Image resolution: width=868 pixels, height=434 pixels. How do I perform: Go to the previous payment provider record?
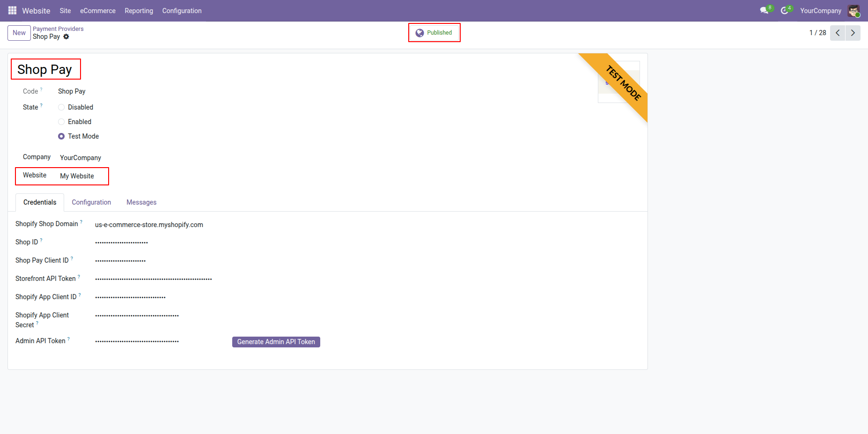(838, 33)
